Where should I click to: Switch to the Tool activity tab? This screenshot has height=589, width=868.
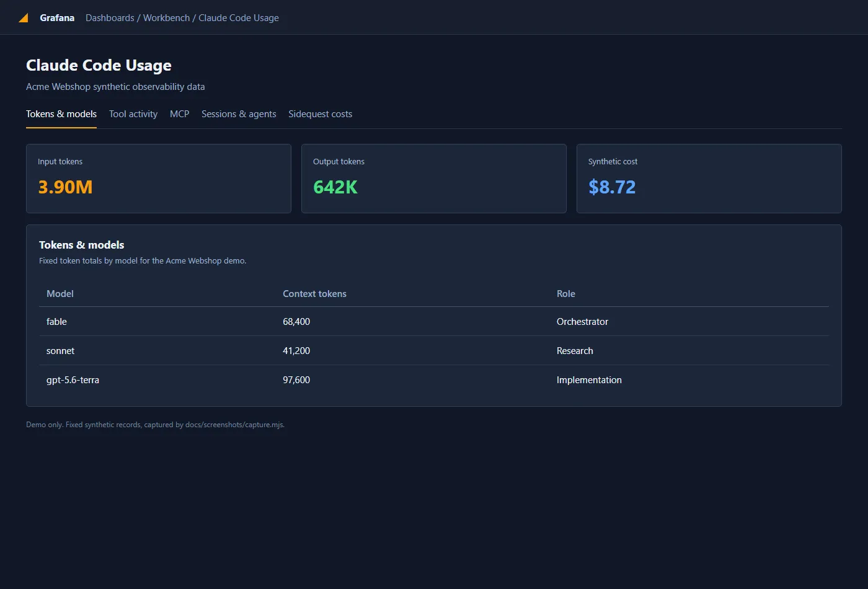133,114
